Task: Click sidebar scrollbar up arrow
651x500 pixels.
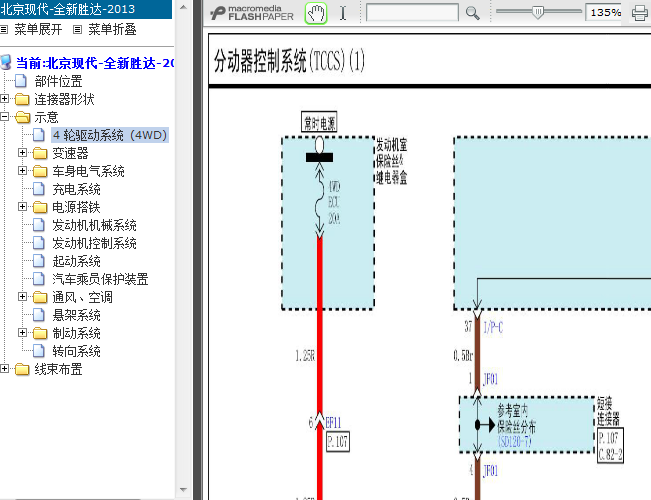Action: pyautogui.click(x=183, y=7)
